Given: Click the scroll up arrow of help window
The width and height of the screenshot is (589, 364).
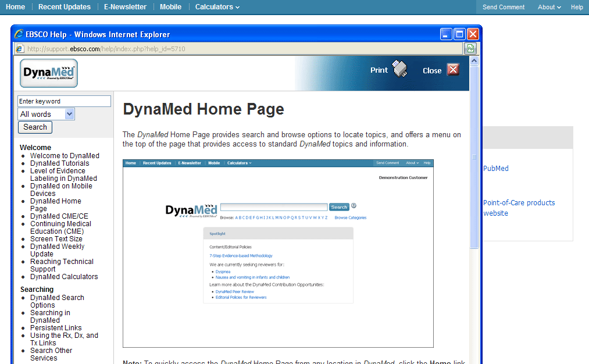Looking at the screenshot, I should tap(474, 60).
